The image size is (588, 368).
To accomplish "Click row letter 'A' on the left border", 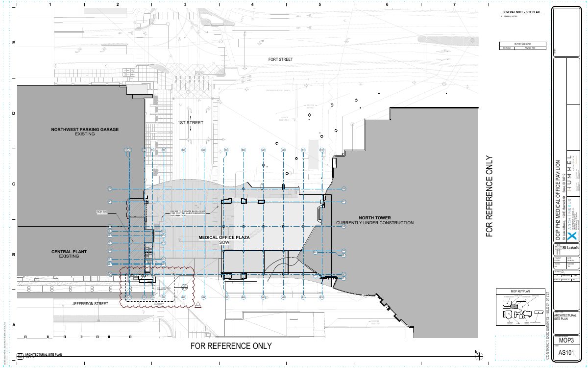I will click(14, 325).
